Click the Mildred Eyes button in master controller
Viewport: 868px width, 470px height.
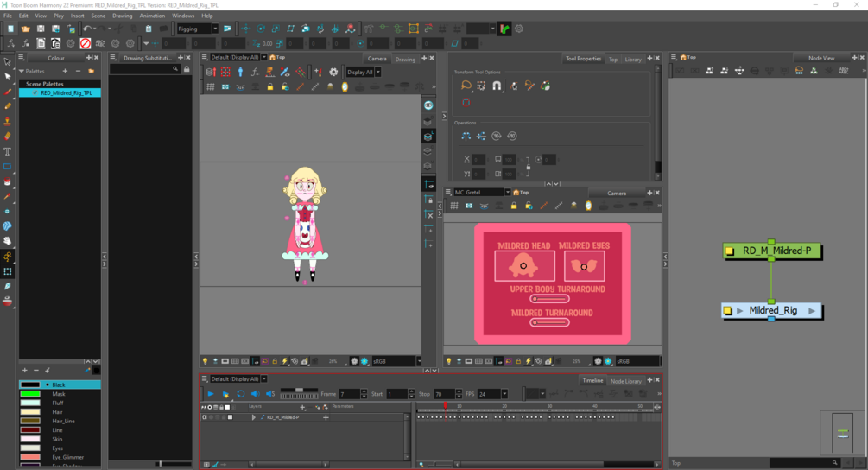point(584,266)
